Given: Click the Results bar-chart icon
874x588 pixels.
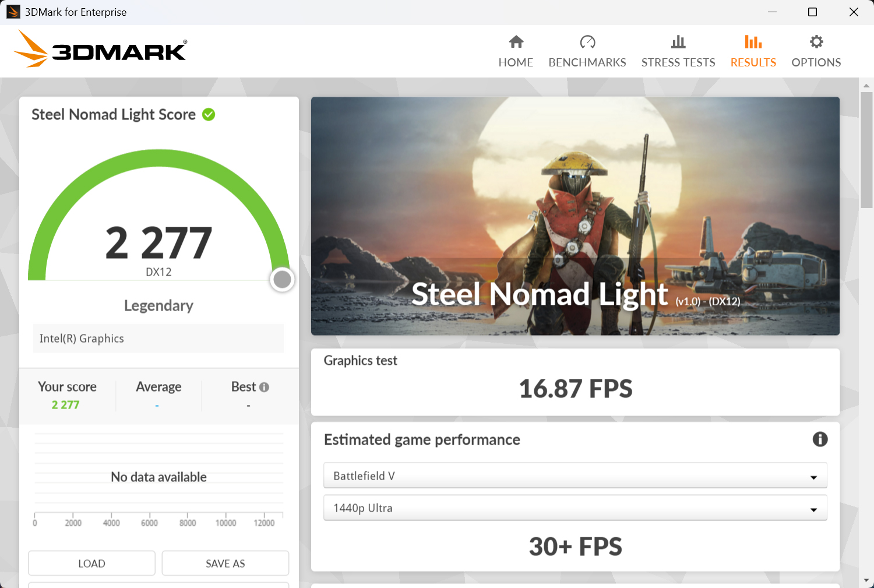Looking at the screenshot, I should click(753, 41).
